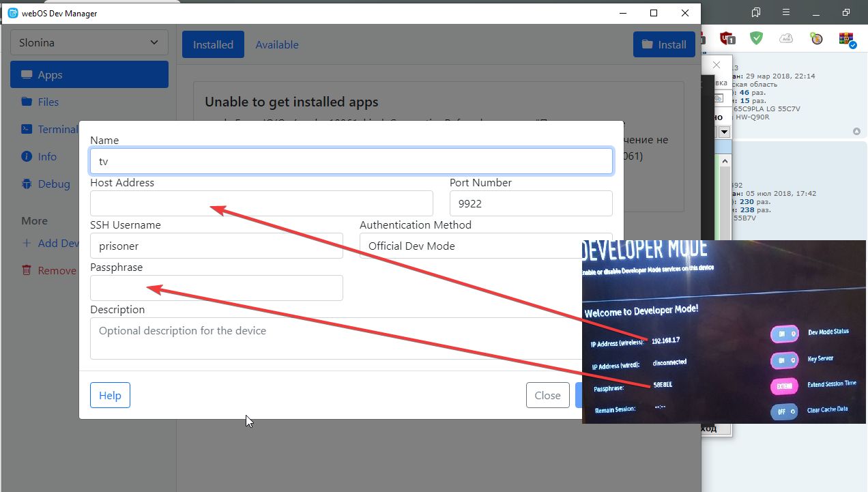Open the Debug section with bug icon
Viewport: 868px width, 492px height.
click(53, 184)
